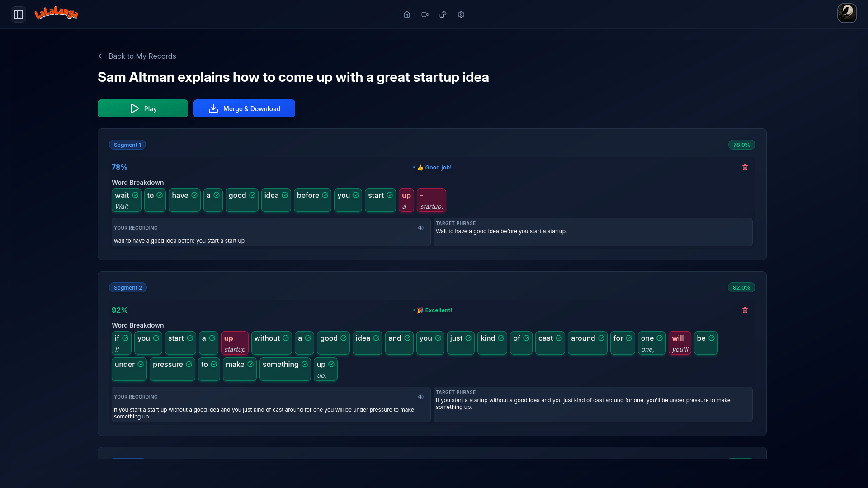Click the LaLaLanga logo
This screenshot has height=488, width=868.
click(56, 13)
